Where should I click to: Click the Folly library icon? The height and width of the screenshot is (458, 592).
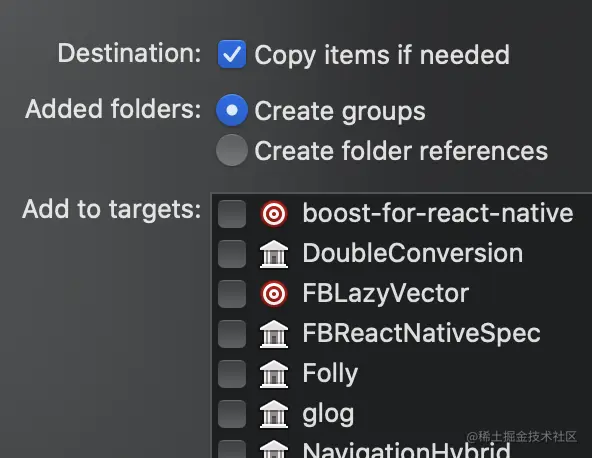(x=274, y=374)
